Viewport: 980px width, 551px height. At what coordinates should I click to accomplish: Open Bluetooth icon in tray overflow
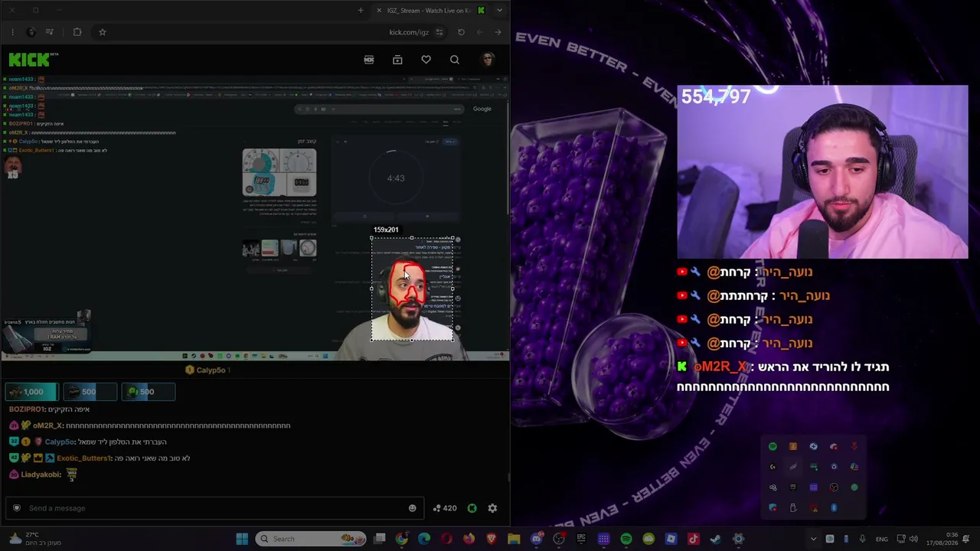click(x=834, y=507)
